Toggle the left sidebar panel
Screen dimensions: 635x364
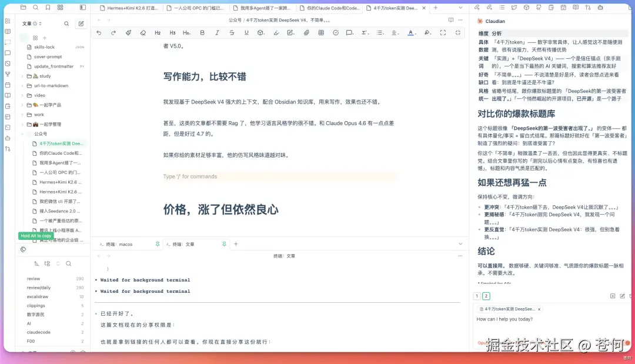tap(83, 7)
